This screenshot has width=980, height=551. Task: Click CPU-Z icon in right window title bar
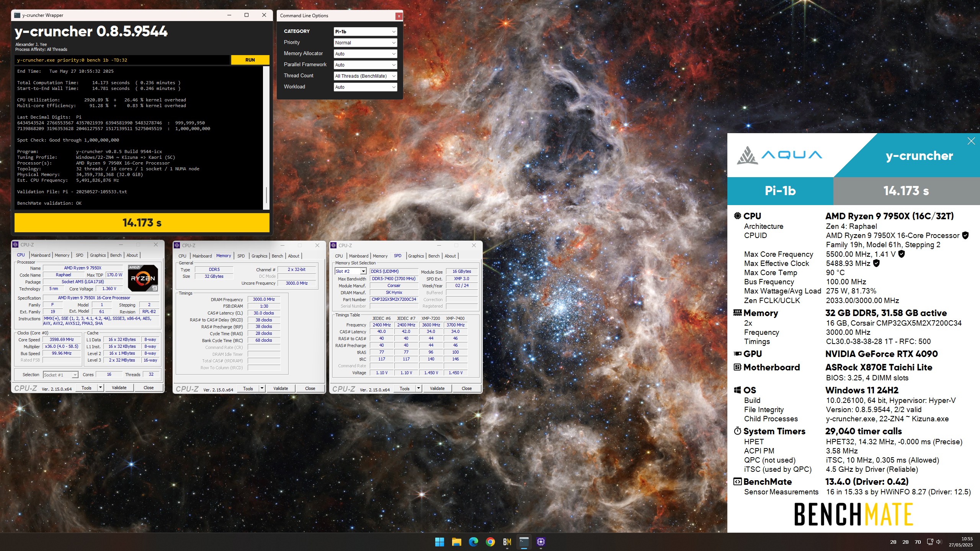pos(334,245)
